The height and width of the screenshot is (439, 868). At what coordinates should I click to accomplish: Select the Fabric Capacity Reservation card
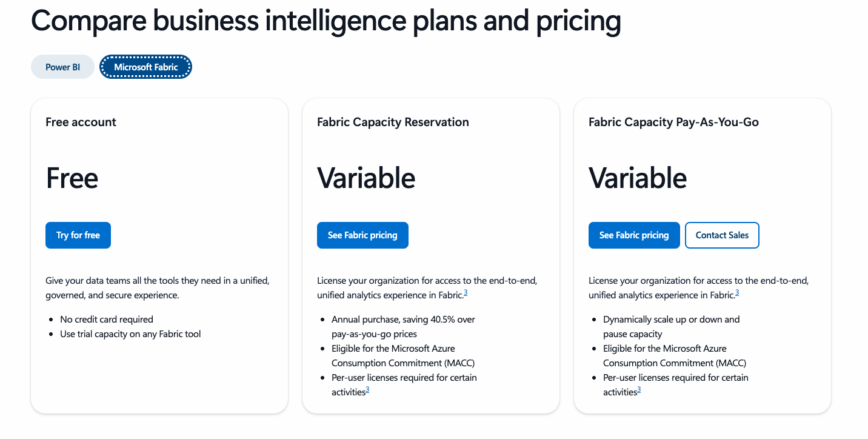pos(431,255)
